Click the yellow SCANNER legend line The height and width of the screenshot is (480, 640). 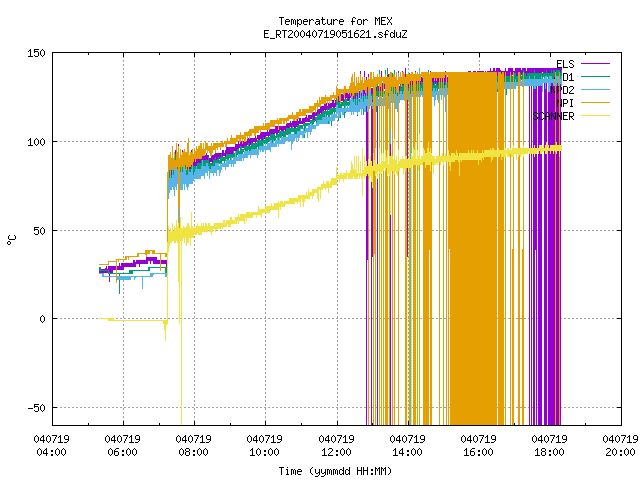tap(595, 116)
